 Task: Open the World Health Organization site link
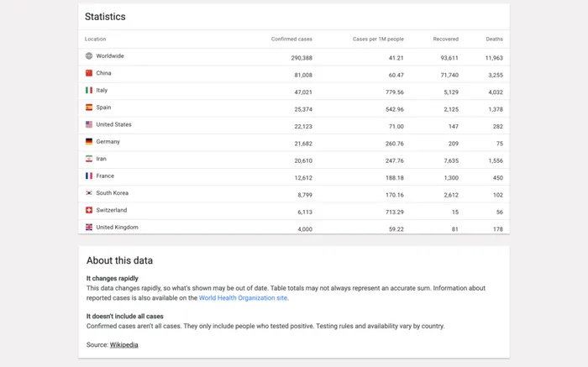pyautogui.click(x=243, y=298)
